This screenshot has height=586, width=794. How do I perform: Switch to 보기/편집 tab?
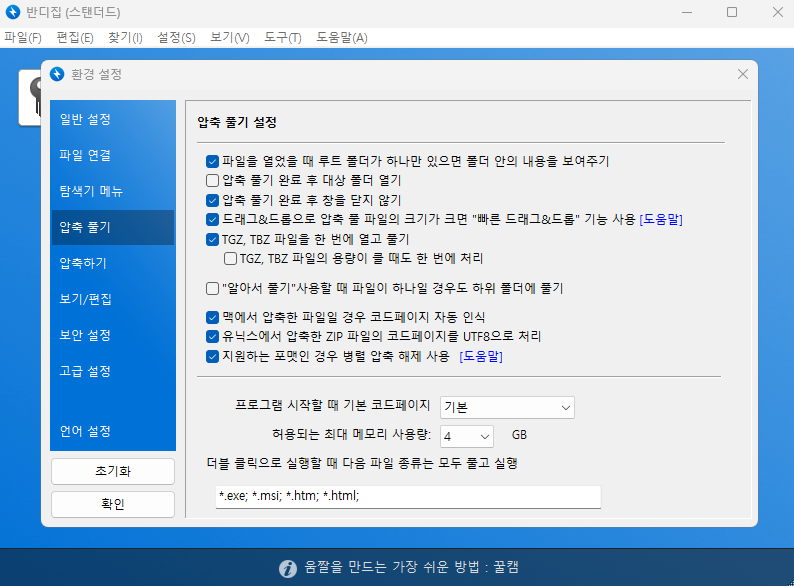pos(112,299)
